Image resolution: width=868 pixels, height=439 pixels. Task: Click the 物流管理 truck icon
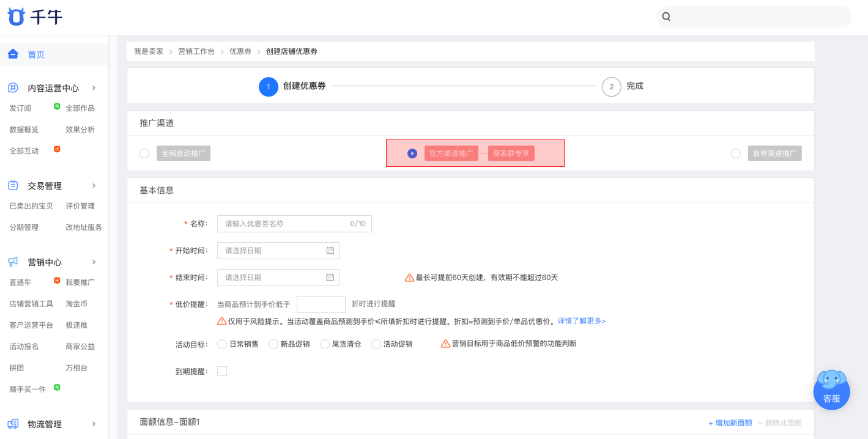pyautogui.click(x=13, y=424)
